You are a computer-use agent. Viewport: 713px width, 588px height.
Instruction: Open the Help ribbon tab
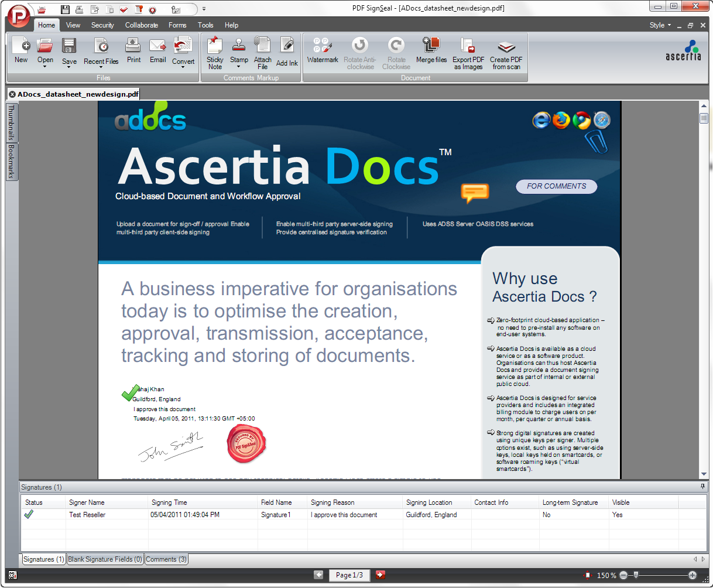pyautogui.click(x=232, y=25)
